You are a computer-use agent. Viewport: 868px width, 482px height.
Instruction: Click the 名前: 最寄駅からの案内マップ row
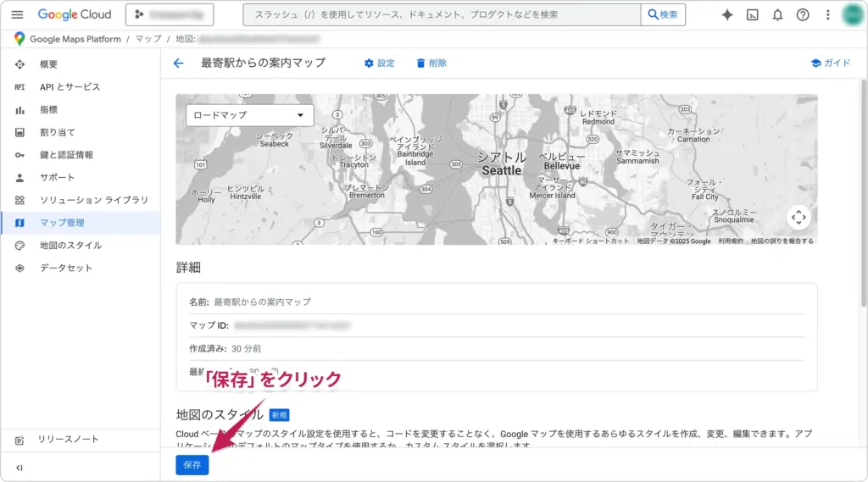tap(496, 302)
